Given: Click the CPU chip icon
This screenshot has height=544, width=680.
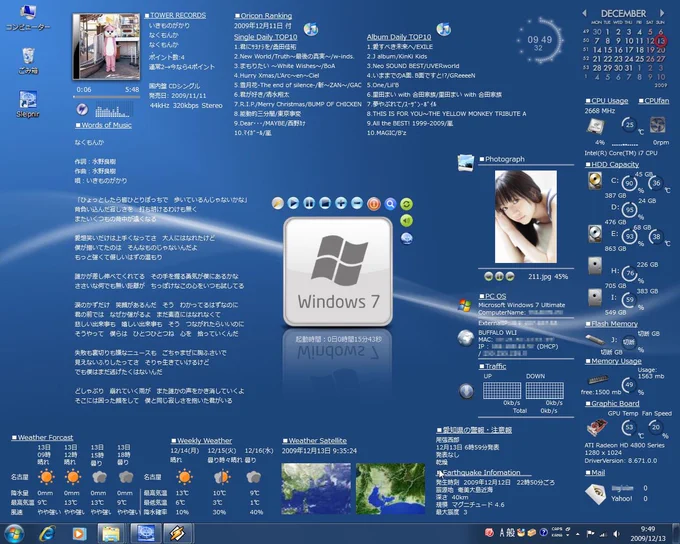Looking at the screenshot, I should (x=596, y=126).
